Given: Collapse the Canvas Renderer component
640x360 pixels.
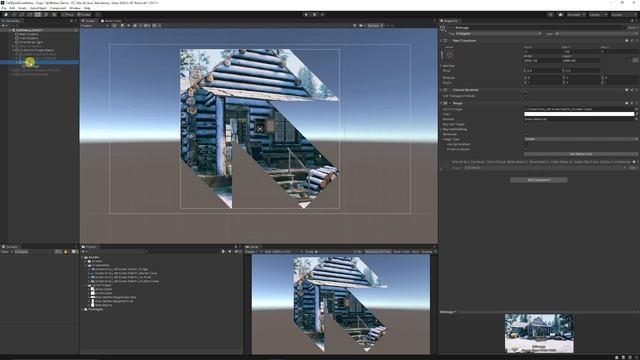Looking at the screenshot, I should point(441,90).
